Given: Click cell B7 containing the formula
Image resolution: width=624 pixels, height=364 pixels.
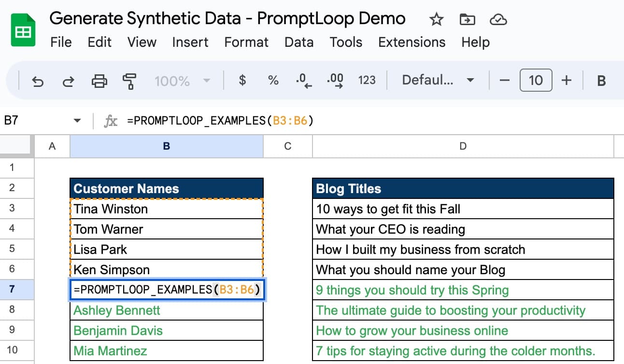Looking at the screenshot, I should tap(167, 290).
